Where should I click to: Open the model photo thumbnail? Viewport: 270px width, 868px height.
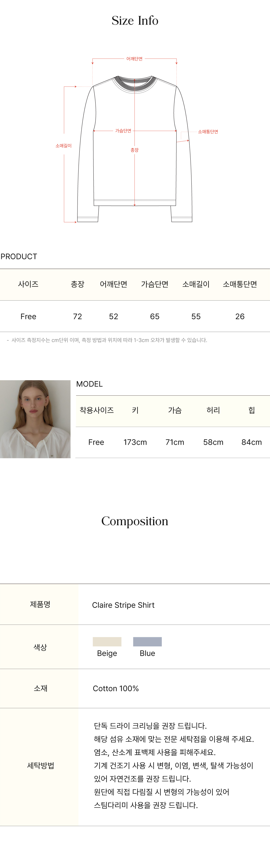35,419
